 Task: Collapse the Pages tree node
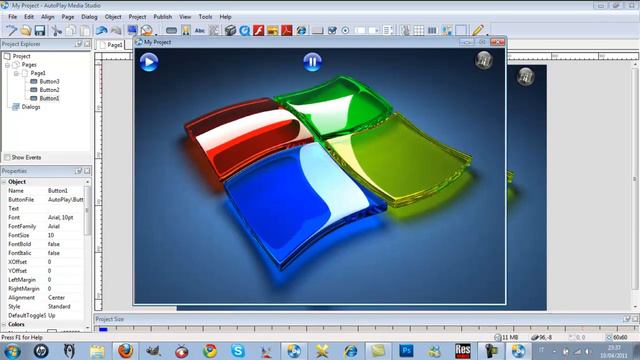[x=7, y=65]
